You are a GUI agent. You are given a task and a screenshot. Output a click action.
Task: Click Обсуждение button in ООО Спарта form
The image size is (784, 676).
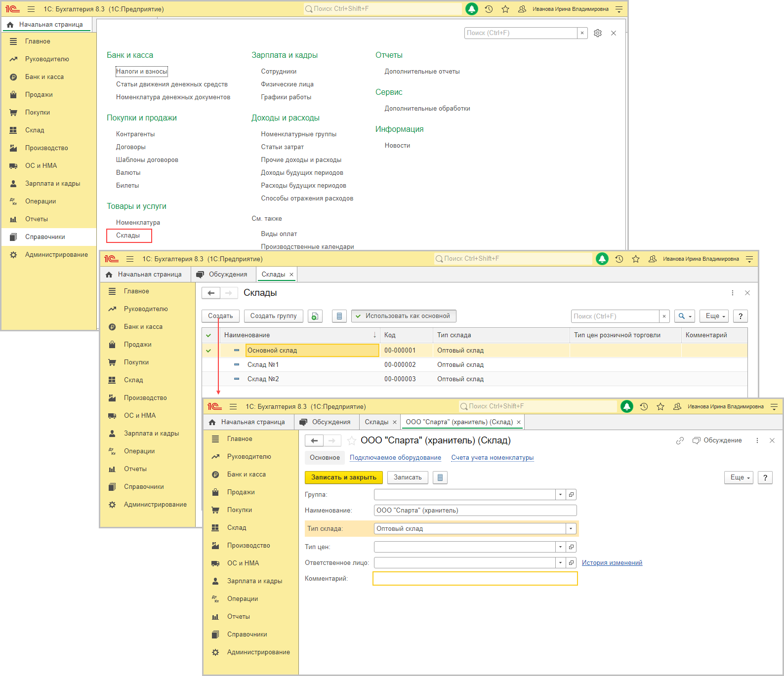[717, 440]
